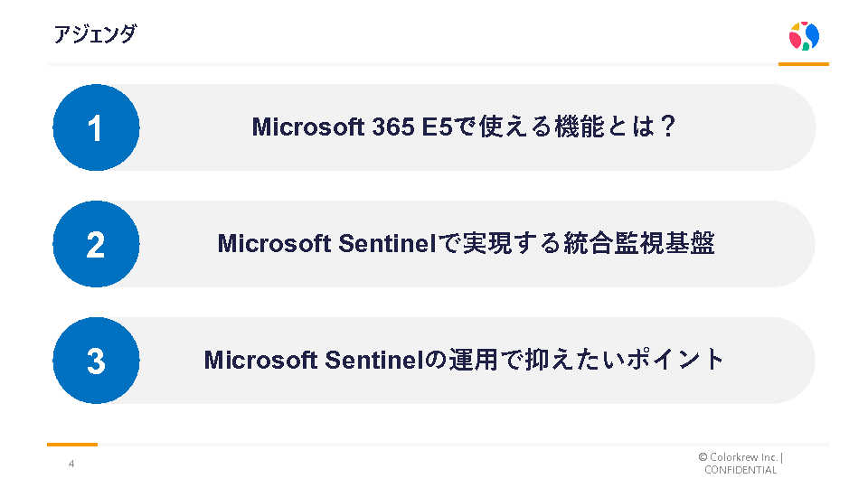Select the blue circle numbered 1

pos(96,127)
